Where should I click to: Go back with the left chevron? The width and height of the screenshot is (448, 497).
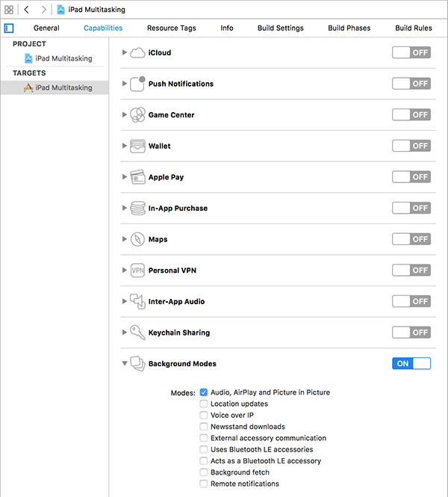[x=27, y=10]
